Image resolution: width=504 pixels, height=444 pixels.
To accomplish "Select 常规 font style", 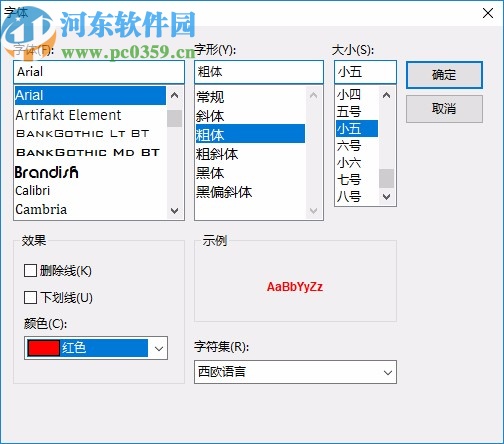I will [x=250, y=97].
